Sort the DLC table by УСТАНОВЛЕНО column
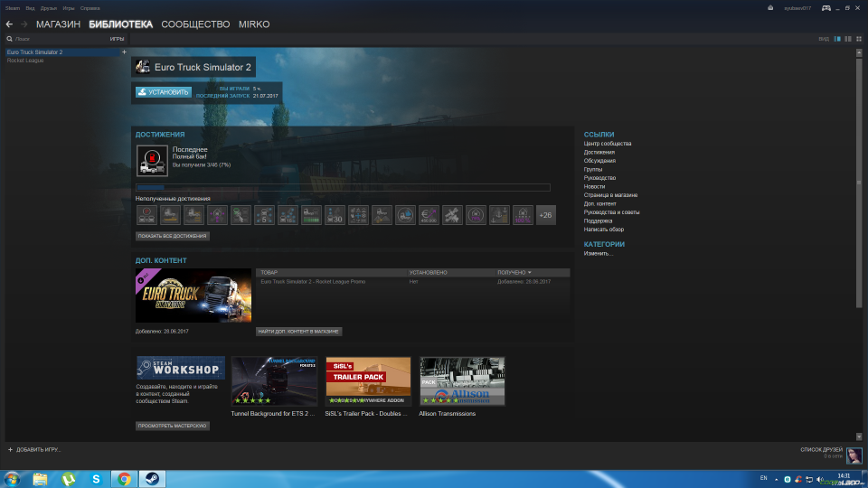This screenshot has width=868, height=488. coord(428,273)
